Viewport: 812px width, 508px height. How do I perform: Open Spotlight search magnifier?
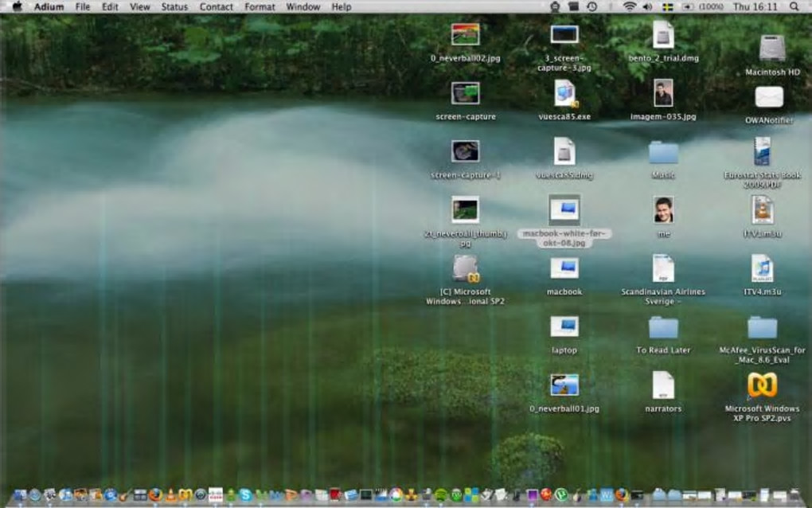794,6
